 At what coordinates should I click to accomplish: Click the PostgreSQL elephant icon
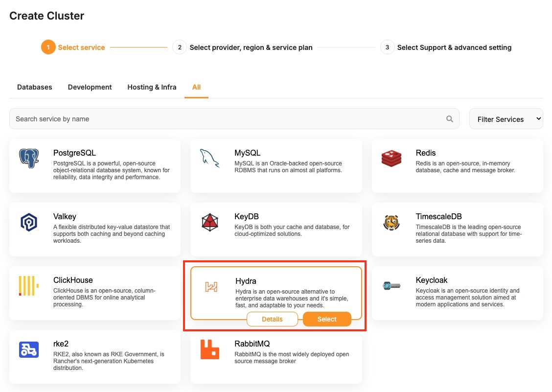click(x=29, y=159)
